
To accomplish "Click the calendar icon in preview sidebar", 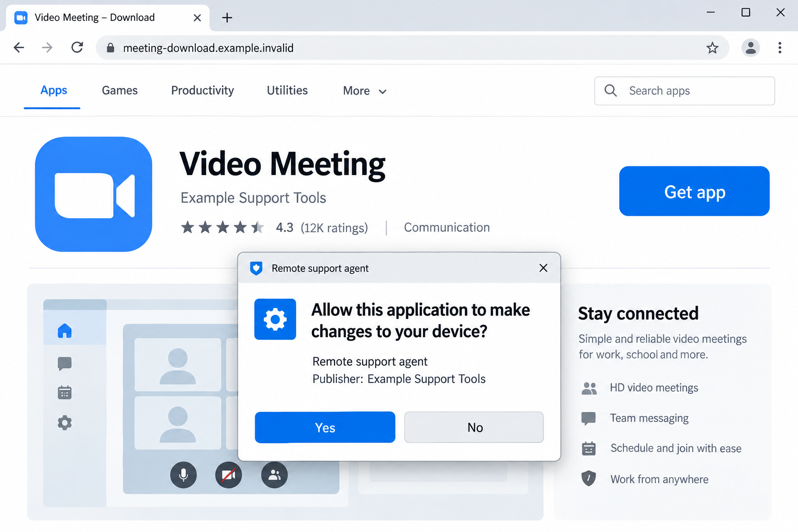I will (x=64, y=392).
